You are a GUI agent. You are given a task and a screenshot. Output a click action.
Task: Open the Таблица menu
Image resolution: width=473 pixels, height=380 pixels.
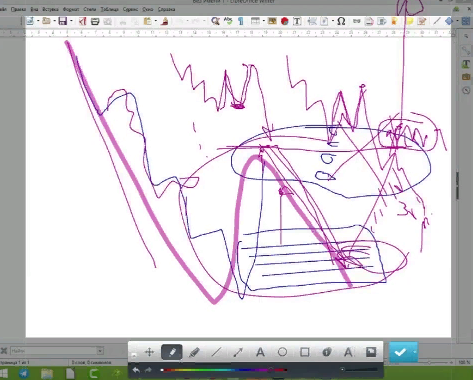(109, 9)
